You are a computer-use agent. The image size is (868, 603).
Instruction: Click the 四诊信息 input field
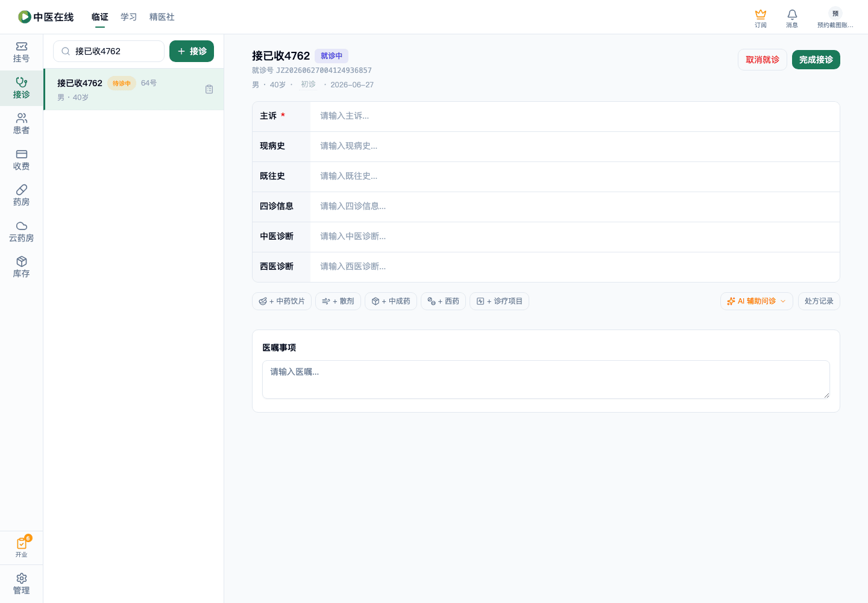575,207
